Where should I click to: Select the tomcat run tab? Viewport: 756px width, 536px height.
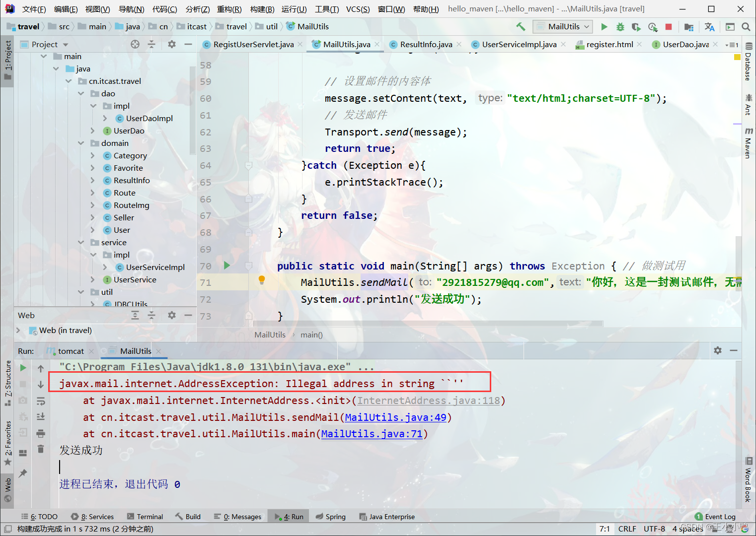[x=71, y=351]
